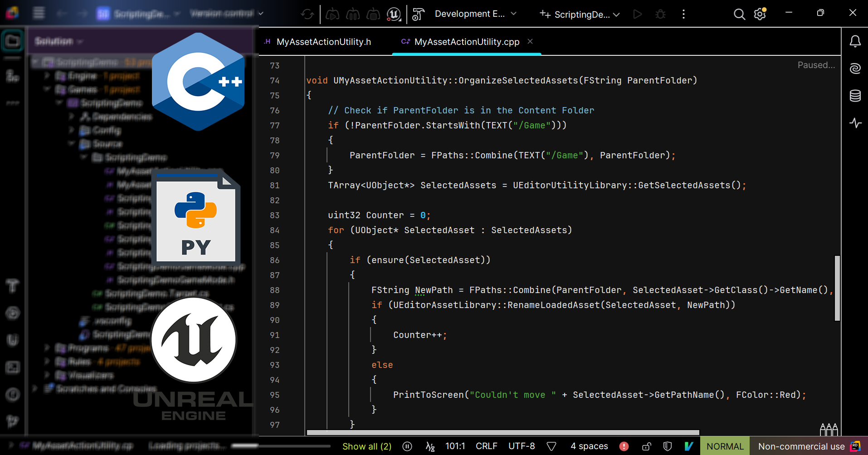Image resolution: width=868 pixels, height=455 pixels.
Task: Click the ensure(SelectedAsset) condition on line 86
Action: pos(428,260)
